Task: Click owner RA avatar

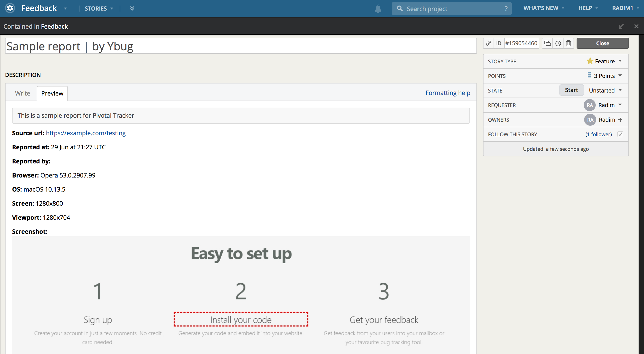Action: [590, 120]
